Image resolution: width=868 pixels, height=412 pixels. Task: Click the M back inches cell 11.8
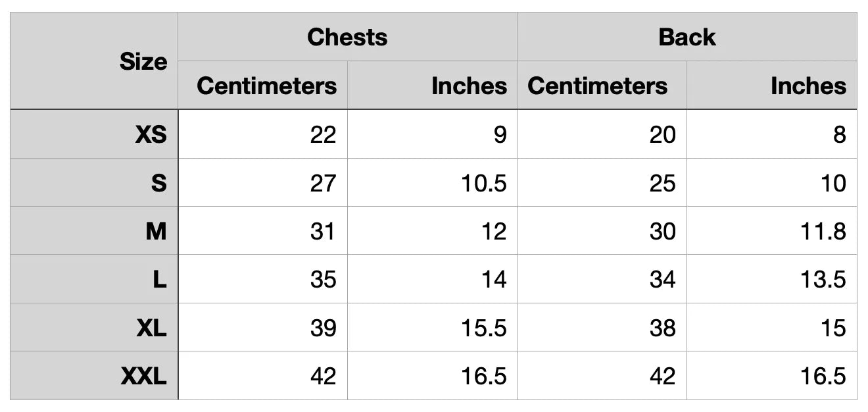823,231
